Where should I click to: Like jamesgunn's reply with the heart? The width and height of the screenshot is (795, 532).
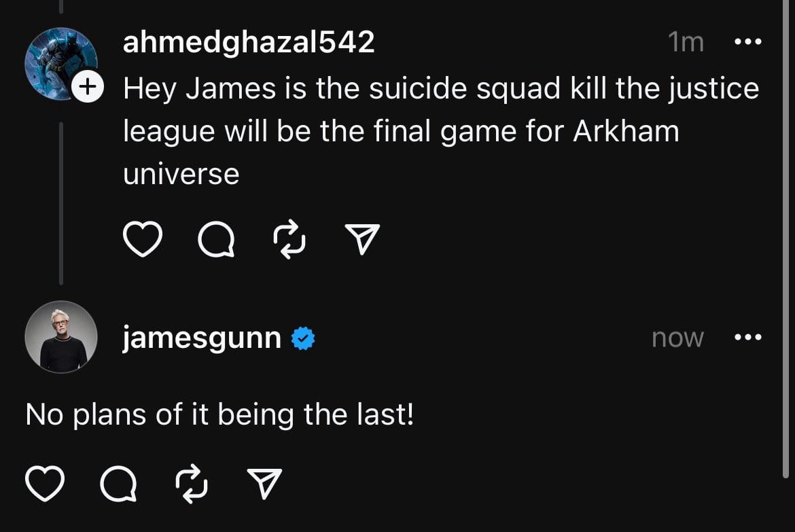[x=45, y=484]
